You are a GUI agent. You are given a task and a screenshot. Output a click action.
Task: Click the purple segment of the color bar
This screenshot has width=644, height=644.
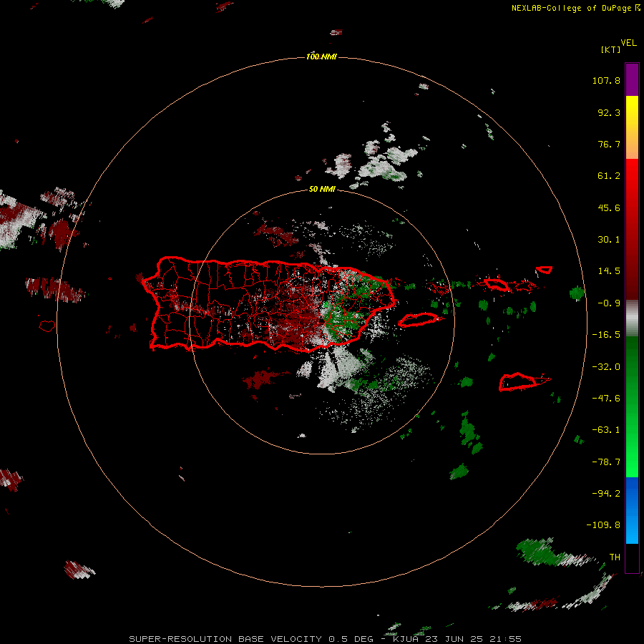pyautogui.click(x=632, y=80)
